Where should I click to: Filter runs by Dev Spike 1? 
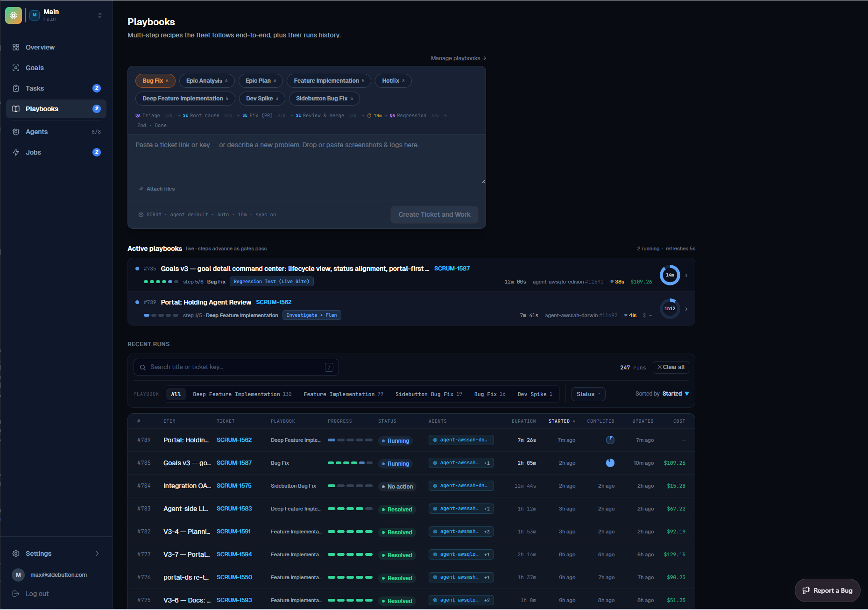pos(535,394)
